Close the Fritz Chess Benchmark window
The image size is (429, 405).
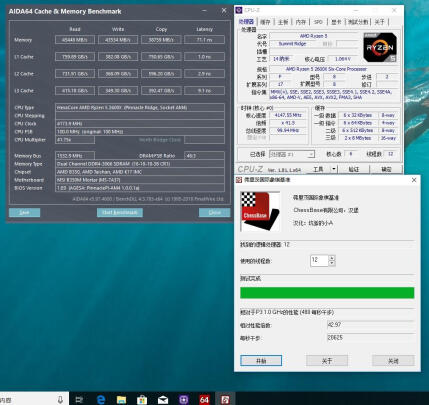(414, 180)
